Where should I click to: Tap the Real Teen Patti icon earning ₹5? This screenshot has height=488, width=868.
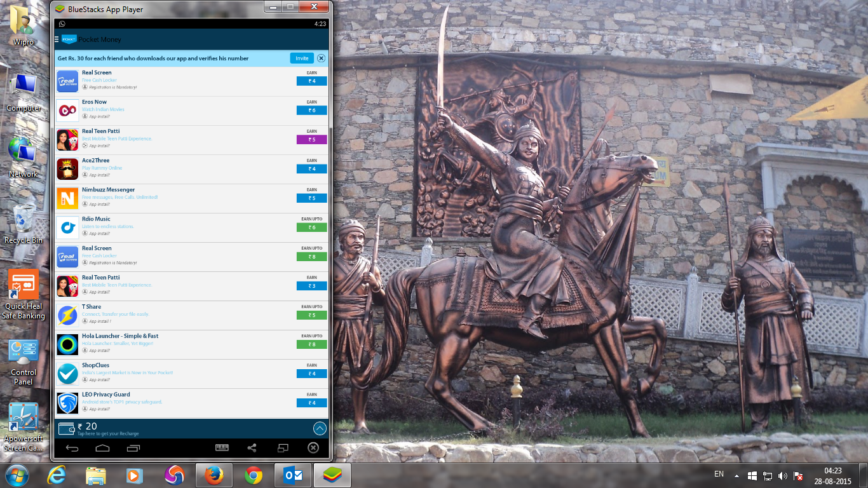pyautogui.click(x=67, y=140)
